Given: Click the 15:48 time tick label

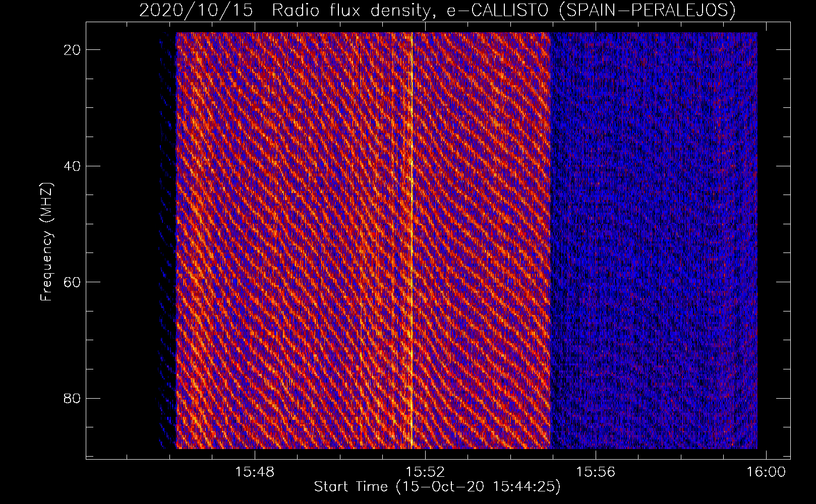Looking at the screenshot, I should pyautogui.click(x=255, y=472).
